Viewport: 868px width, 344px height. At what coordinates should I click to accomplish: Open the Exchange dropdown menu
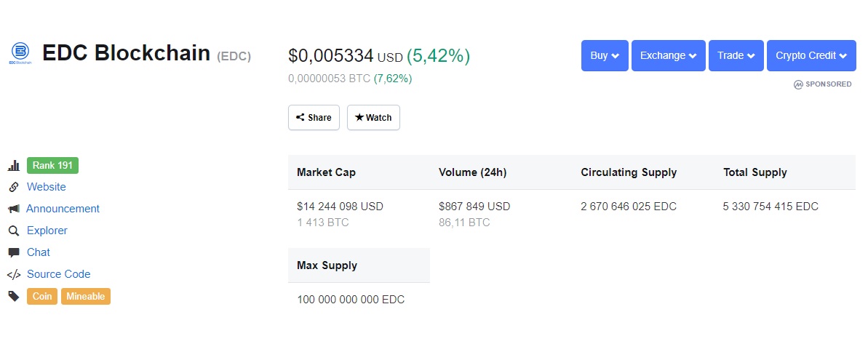668,55
